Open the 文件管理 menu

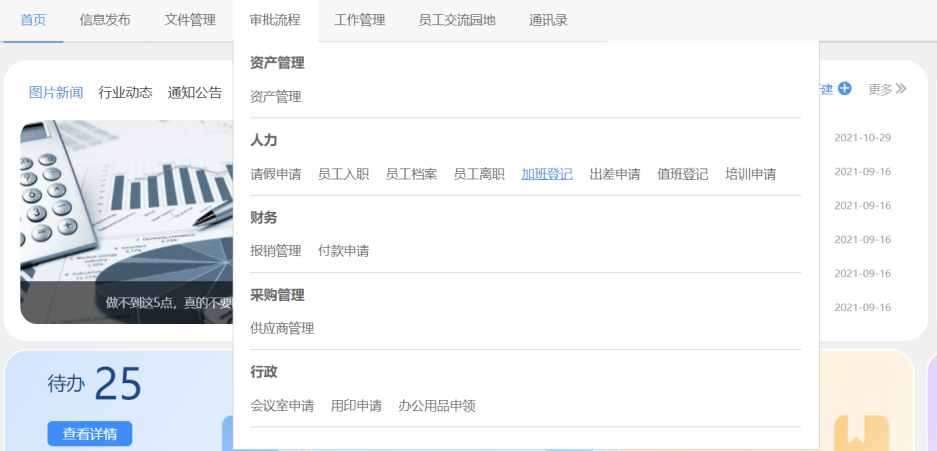190,19
